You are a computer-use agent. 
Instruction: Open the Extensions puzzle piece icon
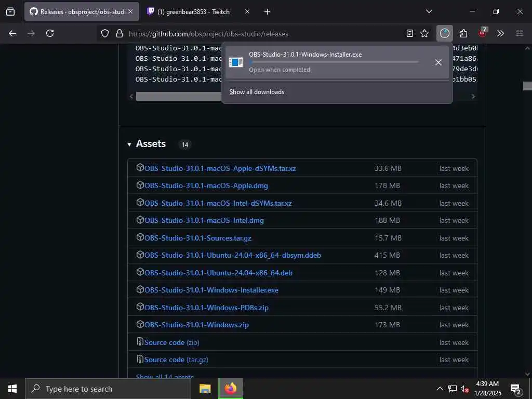(x=463, y=33)
